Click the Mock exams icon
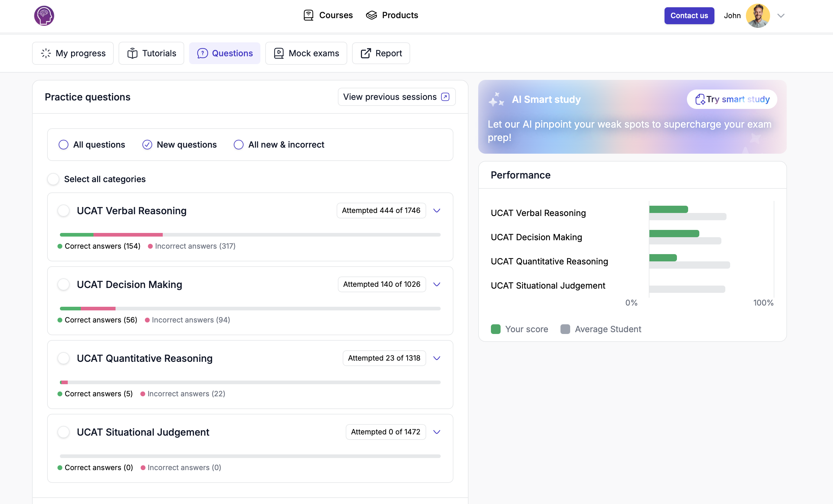This screenshot has width=833, height=504. (279, 53)
